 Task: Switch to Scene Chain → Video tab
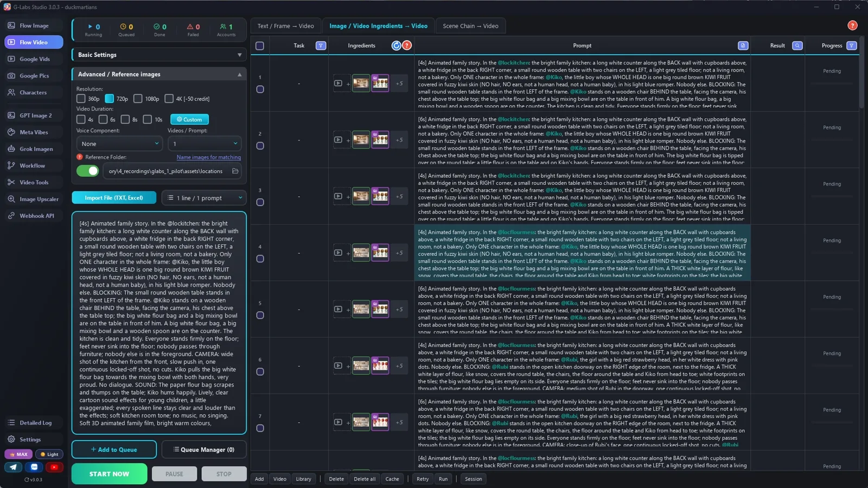point(470,26)
